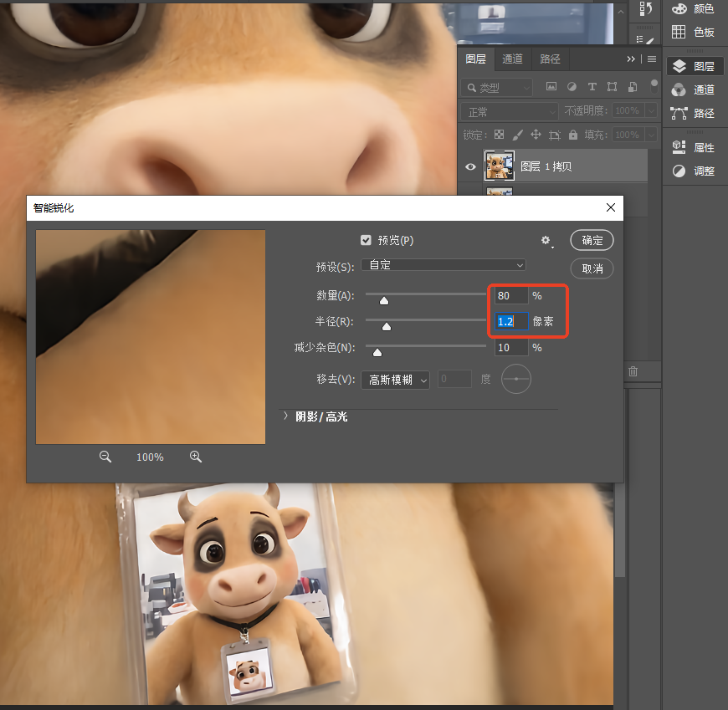This screenshot has width=728, height=710.
Task: Switch to the 路径 tab
Action: click(550, 59)
